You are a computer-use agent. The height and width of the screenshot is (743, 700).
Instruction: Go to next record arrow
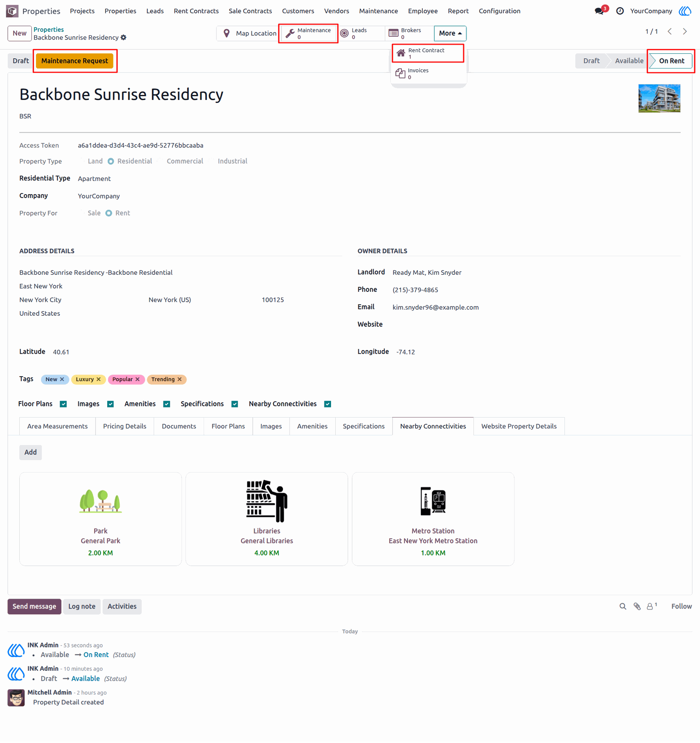coord(685,32)
